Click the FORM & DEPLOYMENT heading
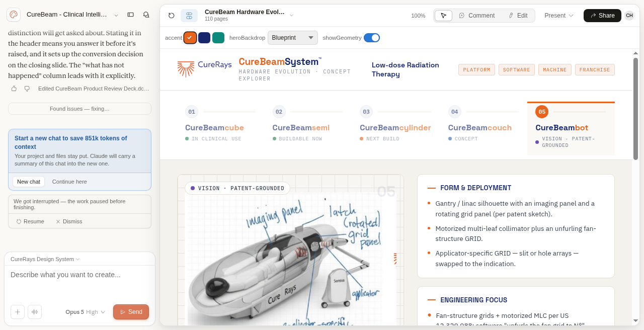 [x=475, y=188]
